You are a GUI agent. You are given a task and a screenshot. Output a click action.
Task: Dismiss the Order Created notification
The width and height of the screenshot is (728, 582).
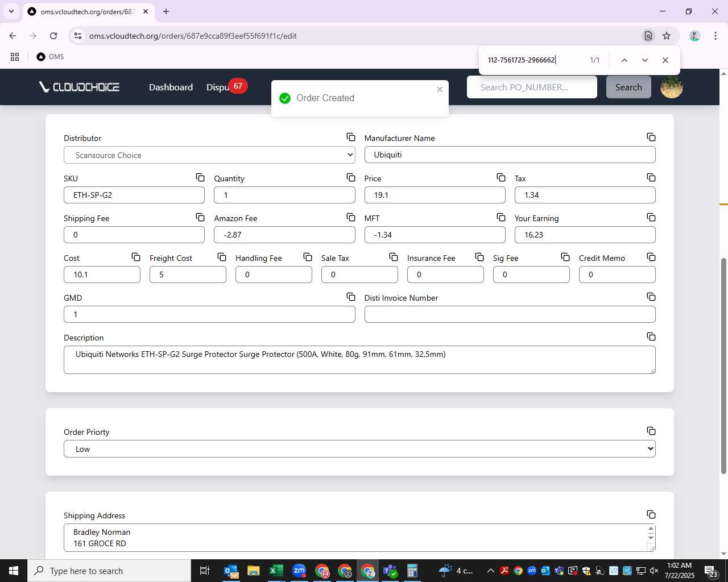click(440, 89)
